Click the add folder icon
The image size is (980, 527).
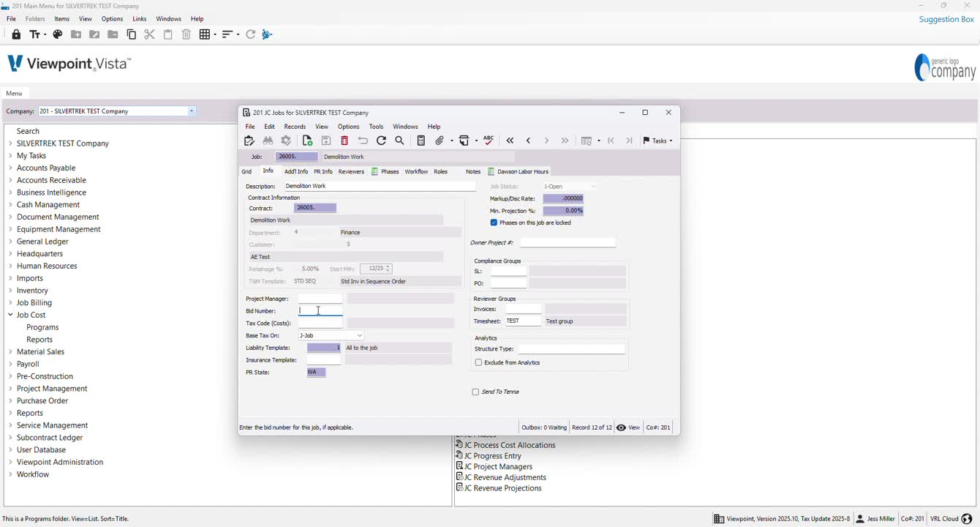point(76,34)
